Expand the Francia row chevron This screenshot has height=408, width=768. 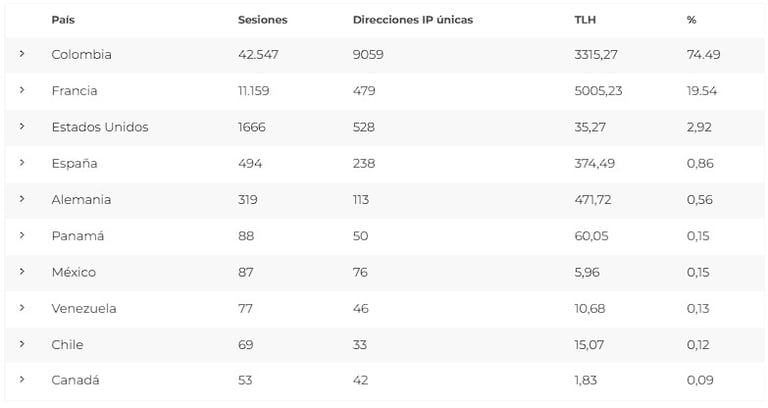click(22, 91)
